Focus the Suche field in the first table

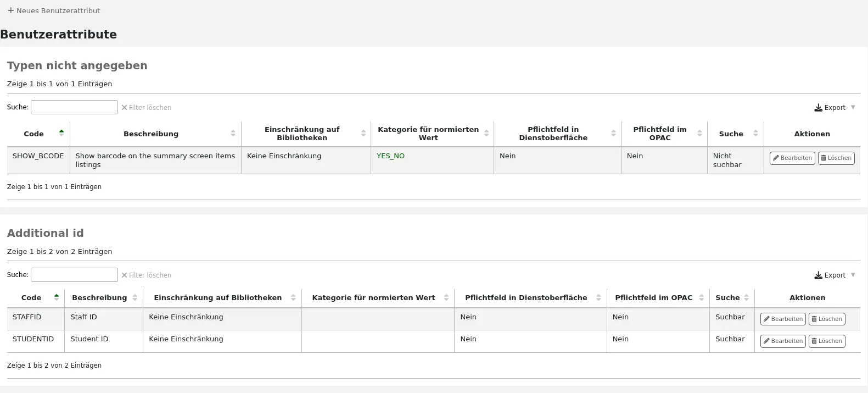click(x=74, y=107)
